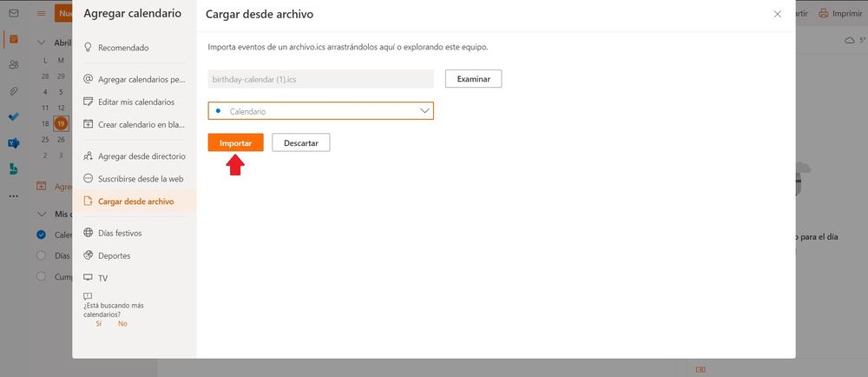Select the Días festivos calendar circle
The width and height of the screenshot is (868, 377).
pyautogui.click(x=41, y=256)
